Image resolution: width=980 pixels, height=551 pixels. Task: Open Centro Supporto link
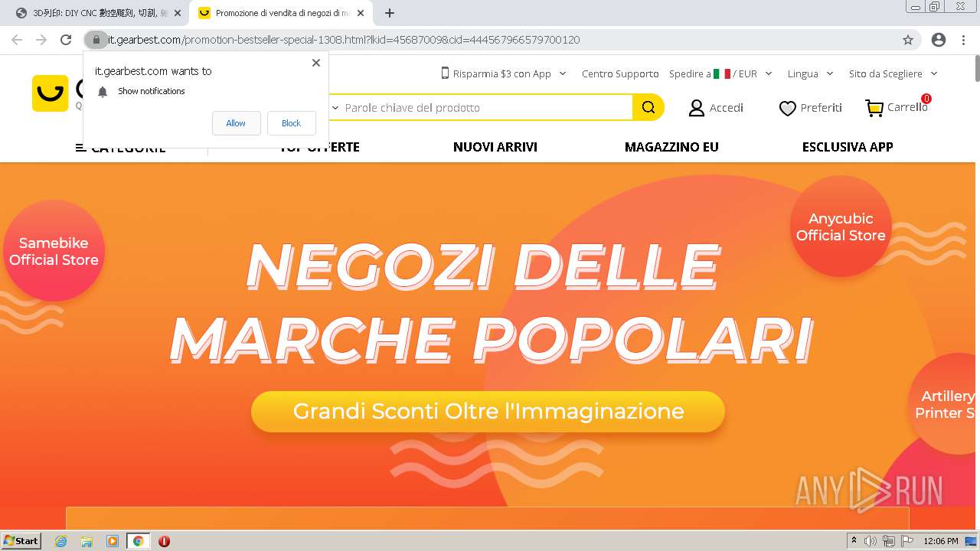coord(620,73)
